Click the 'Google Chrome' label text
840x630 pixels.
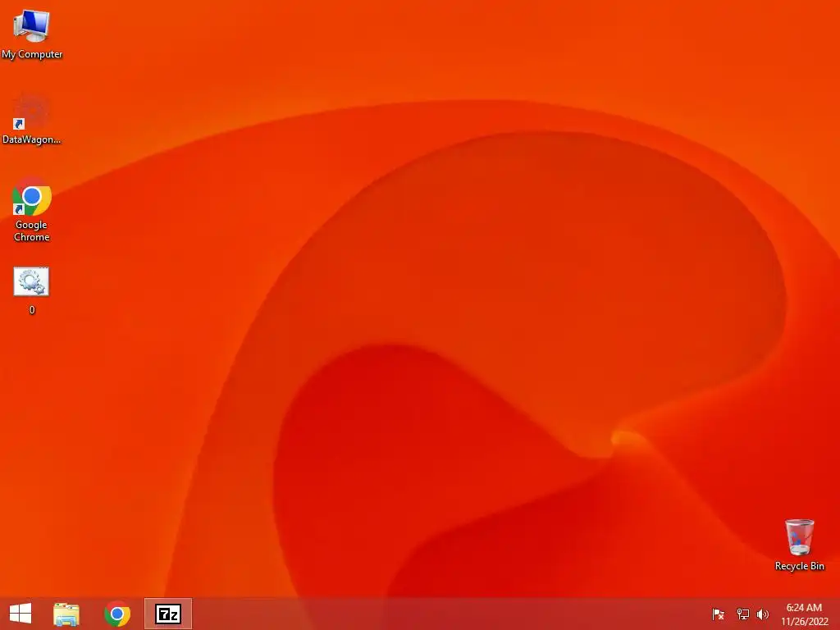coord(32,231)
